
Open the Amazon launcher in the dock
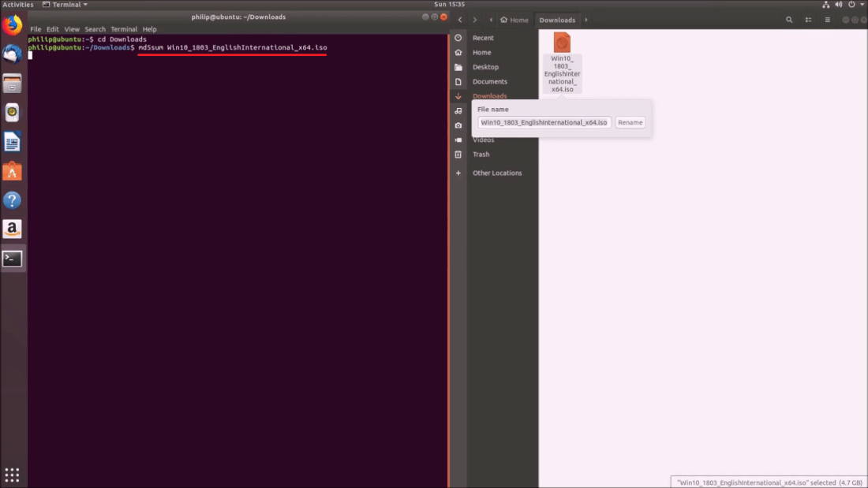(12, 229)
